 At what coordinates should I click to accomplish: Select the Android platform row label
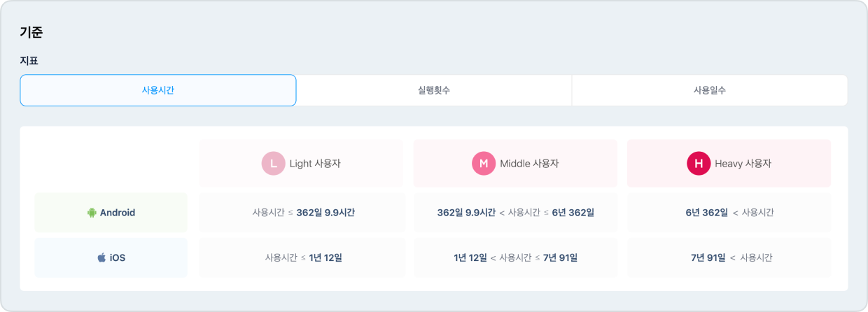111,213
